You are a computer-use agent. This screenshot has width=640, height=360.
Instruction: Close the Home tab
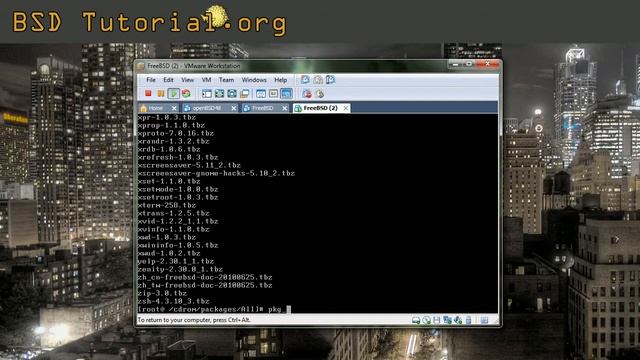coord(174,108)
